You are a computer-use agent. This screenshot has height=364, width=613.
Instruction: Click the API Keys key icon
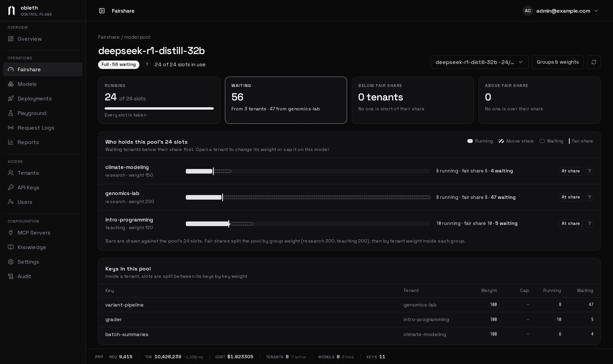pyautogui.click(x=11, y=187)
